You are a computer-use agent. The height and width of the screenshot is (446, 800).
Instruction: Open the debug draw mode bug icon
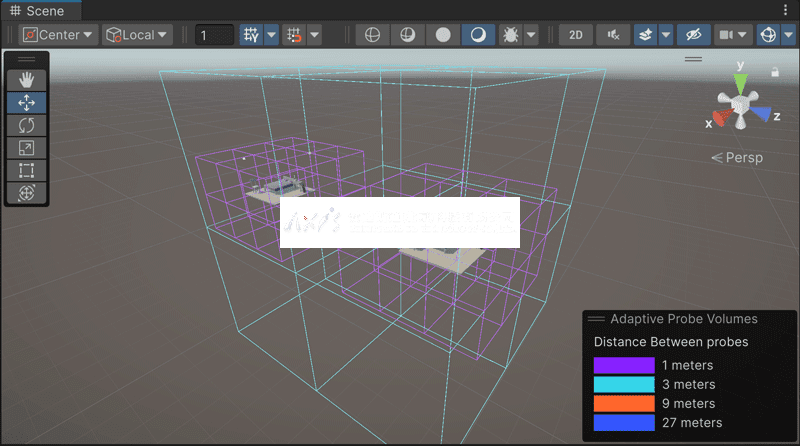tap(512, 34)
